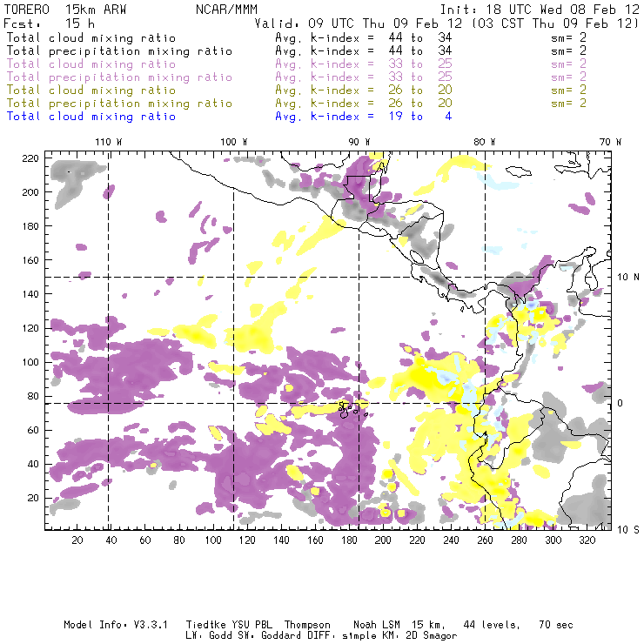Image resolution: width=644 pixels, height=644 pixels.
Task: Select the "SW: Goddard" footer text
Action: tap(272, 636)
